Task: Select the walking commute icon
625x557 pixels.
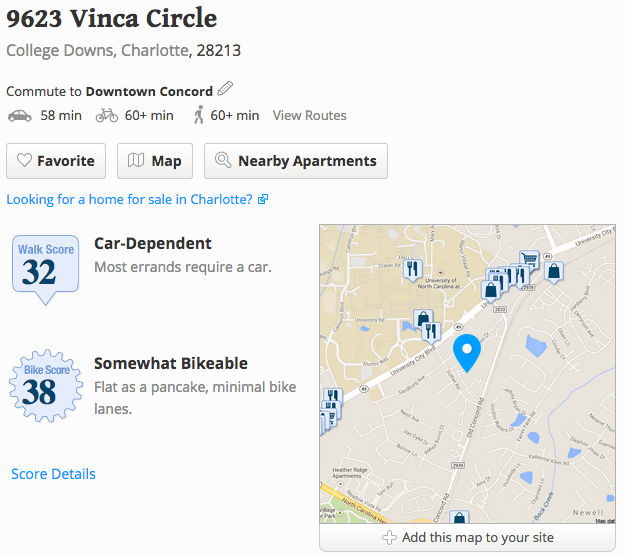Action: (x=198, y=116)
